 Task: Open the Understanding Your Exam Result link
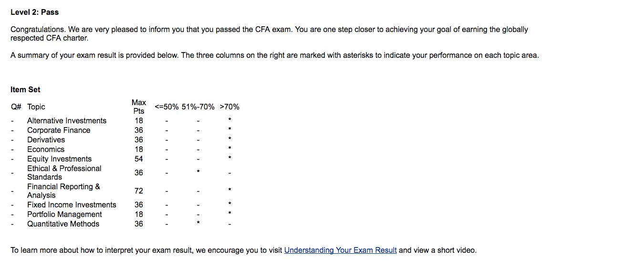pyautogui.click(x=340, y=250)
